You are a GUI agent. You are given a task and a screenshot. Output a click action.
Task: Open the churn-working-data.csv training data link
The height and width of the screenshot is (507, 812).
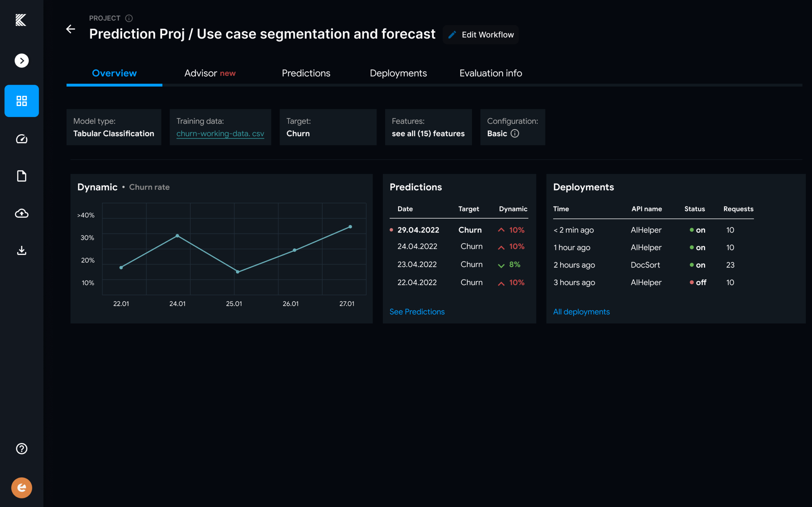coord(220,134)
